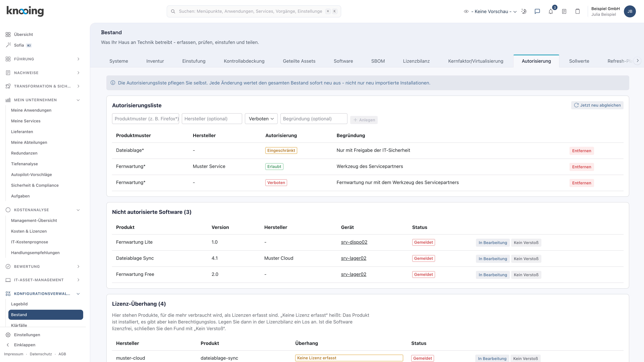Click the Nachweise document icon
The height and width of the screenshot is (362, 644).
8,73
